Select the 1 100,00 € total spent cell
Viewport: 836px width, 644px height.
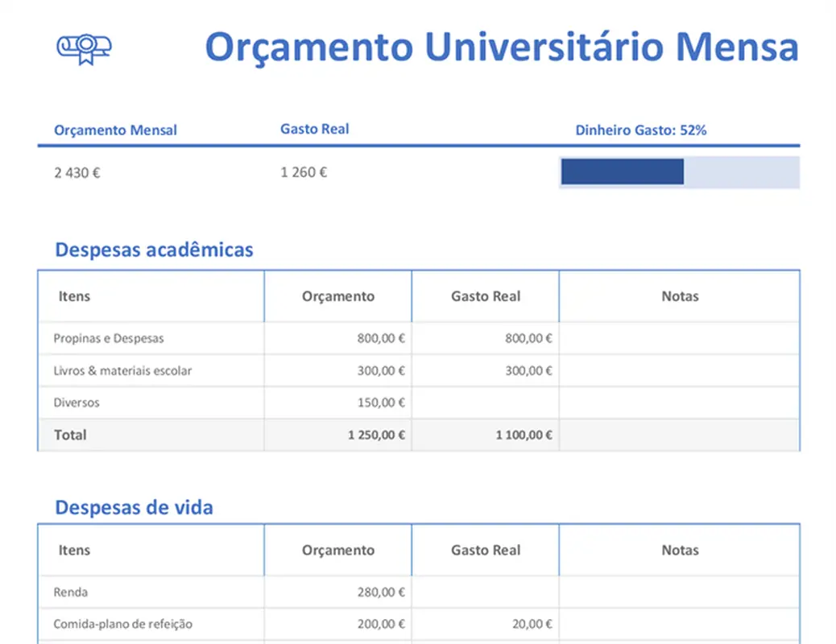pos(523,435)
